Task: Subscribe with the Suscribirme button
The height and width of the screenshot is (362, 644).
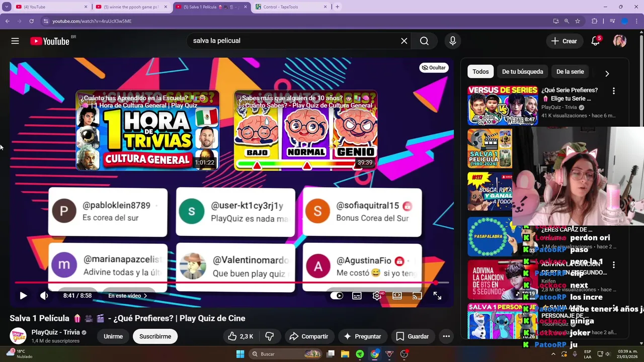Action: [155, 336]
